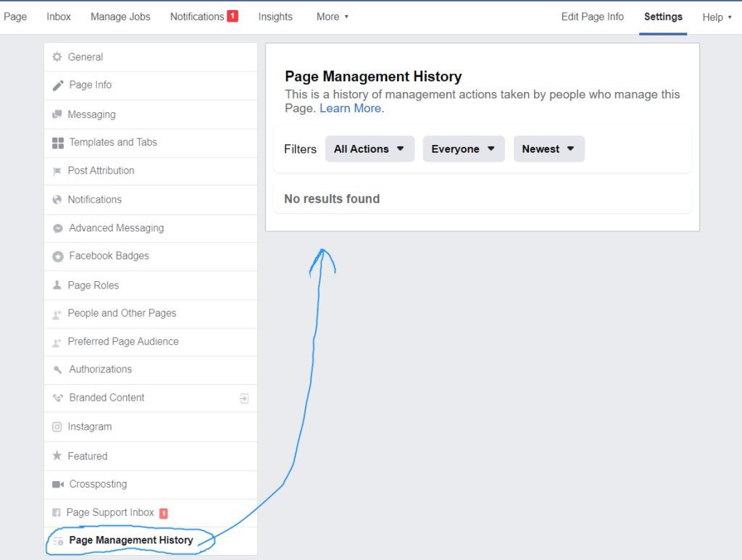Viewport: 742px width, 560px height.
Task: Click the Featured star icon
Action: [57, 455]
